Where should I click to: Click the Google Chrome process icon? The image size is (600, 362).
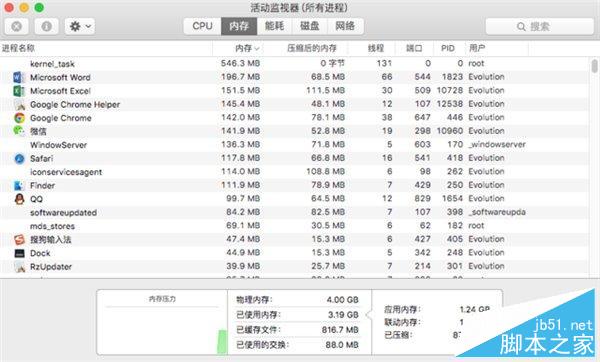coord(19,118)
